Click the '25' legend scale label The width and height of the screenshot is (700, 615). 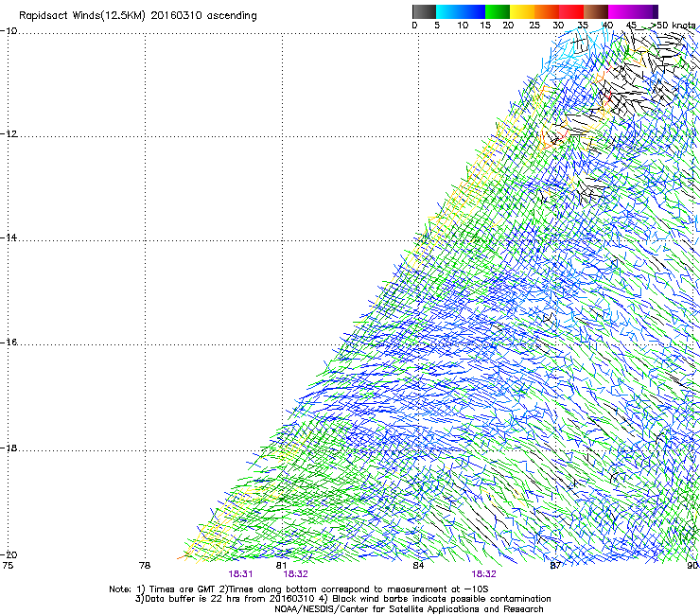(x=534, y=26)
